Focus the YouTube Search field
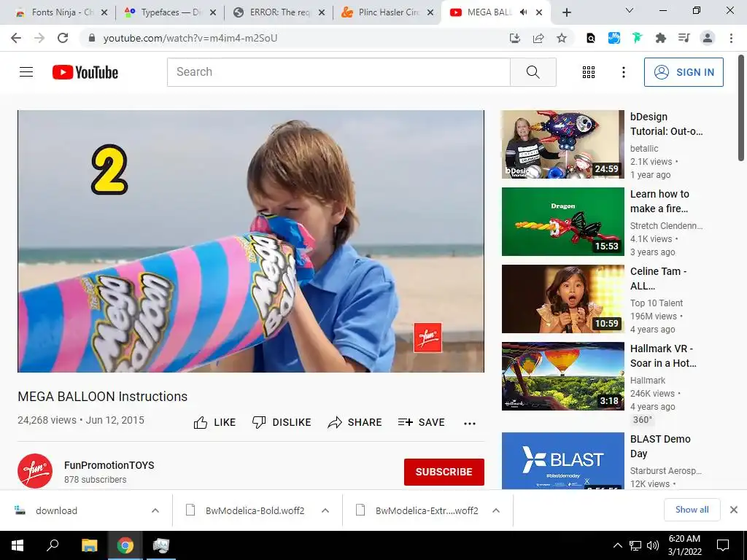Viewport: 747px width, 560px height. (338, 72)
